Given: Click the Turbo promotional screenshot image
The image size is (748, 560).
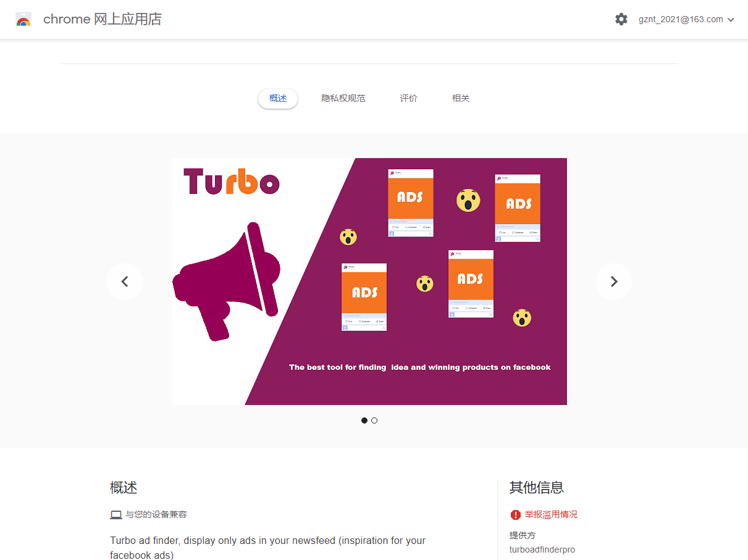Looking at the screenshot, I should 369,282.
